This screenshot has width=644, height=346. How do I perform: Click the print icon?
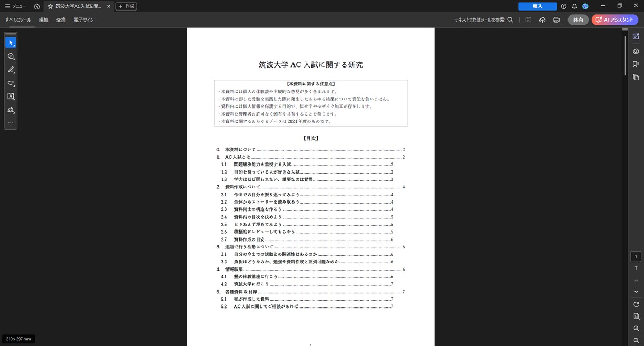(x=556, y=20)
